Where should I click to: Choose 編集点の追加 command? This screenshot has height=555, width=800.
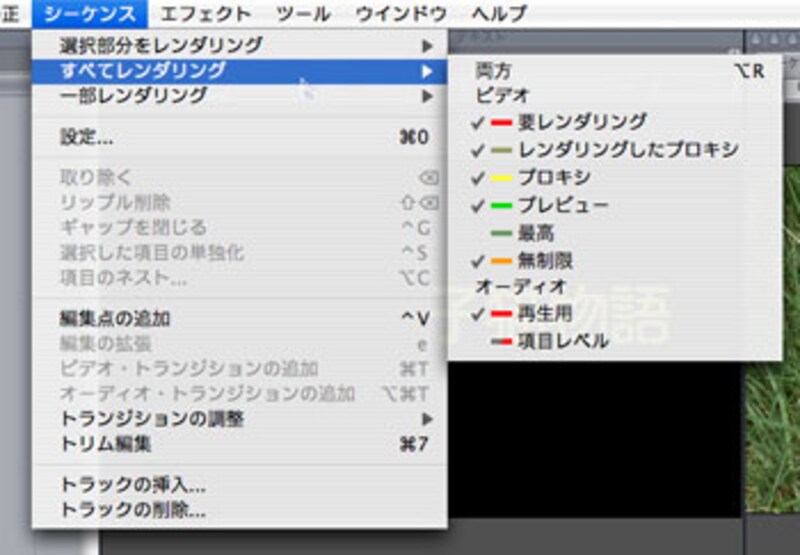pos(240,319)
